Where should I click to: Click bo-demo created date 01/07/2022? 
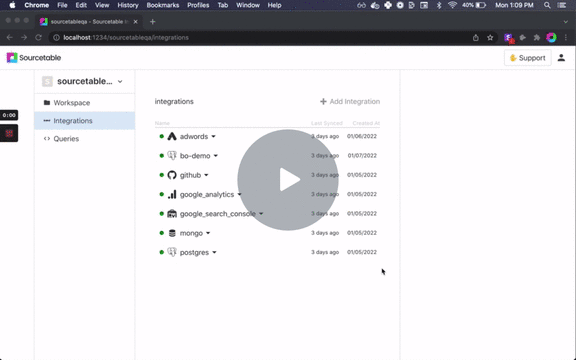tap(362, 155)
